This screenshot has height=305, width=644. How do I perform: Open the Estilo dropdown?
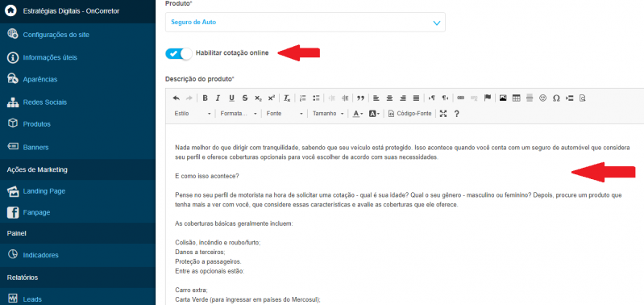[x=192, y=114]
